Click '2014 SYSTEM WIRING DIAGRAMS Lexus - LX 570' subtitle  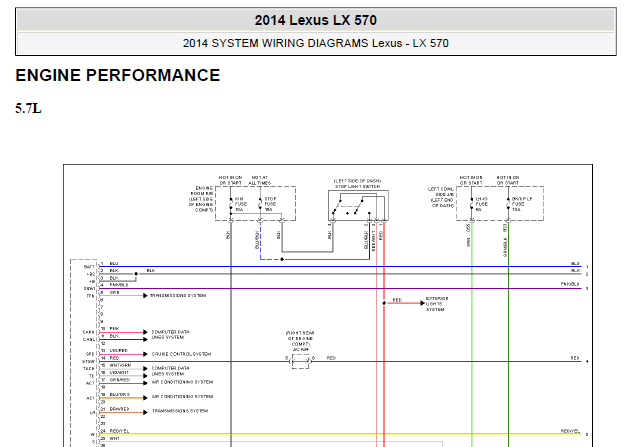coord(315,43)
